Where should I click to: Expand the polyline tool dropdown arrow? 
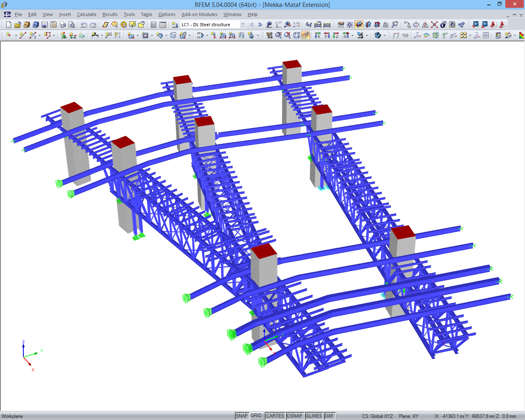(x=54, y=35)
